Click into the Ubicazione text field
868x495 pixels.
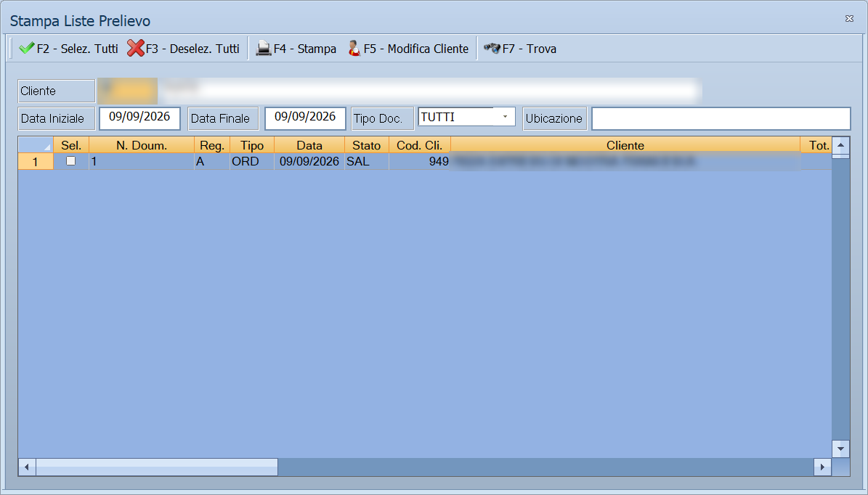point(721,118)
